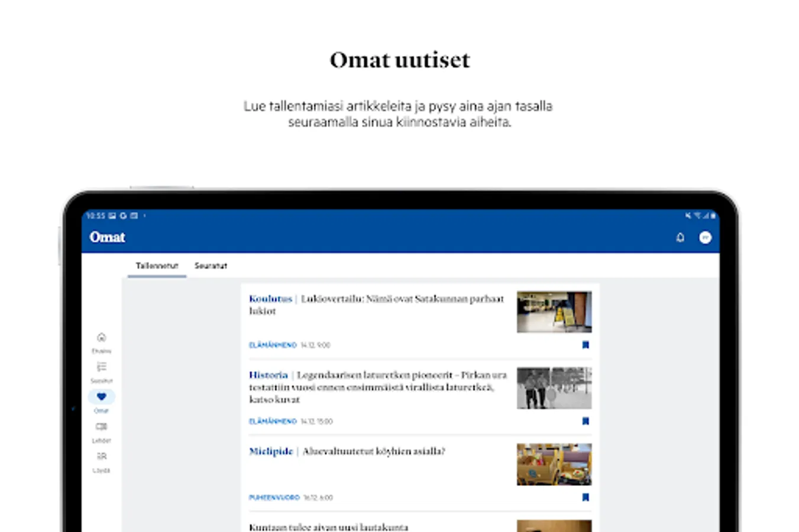Open the Lehdet newspapers icon in sidebar

coord(101,426)
